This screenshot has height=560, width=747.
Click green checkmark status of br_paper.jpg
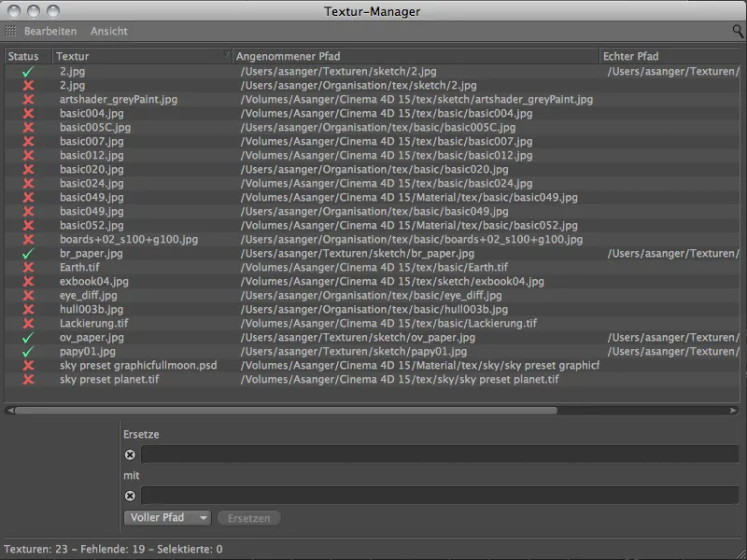[28, 253]
